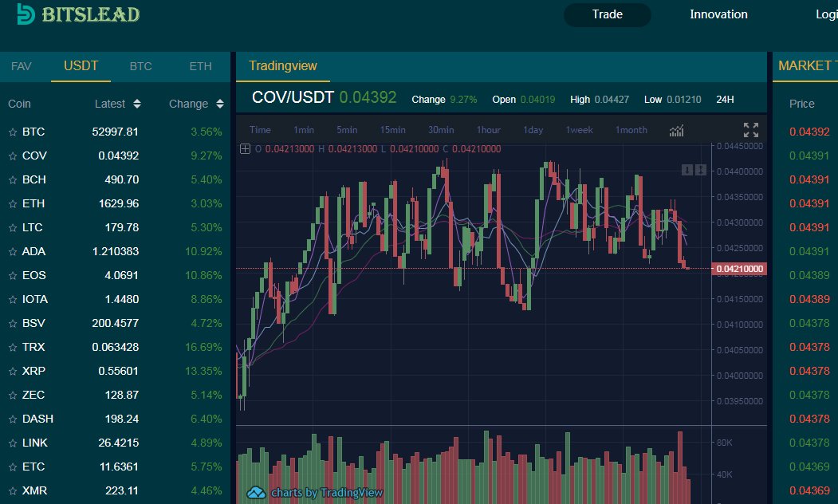Viewport: 838px width, 504px height.
Task: Select the 1day chart interval
Action: (533, 130)
